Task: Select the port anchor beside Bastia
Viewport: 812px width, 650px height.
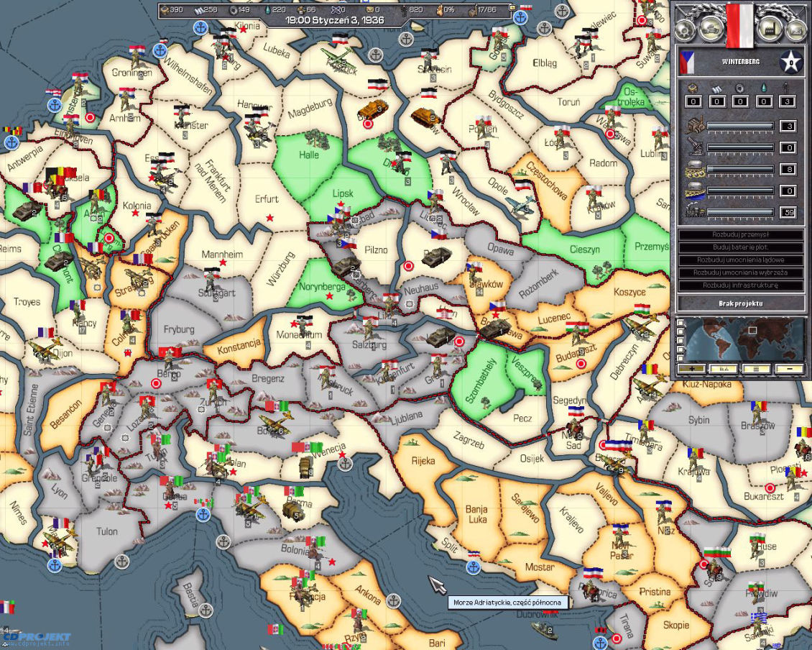Action: click(206, 610)
